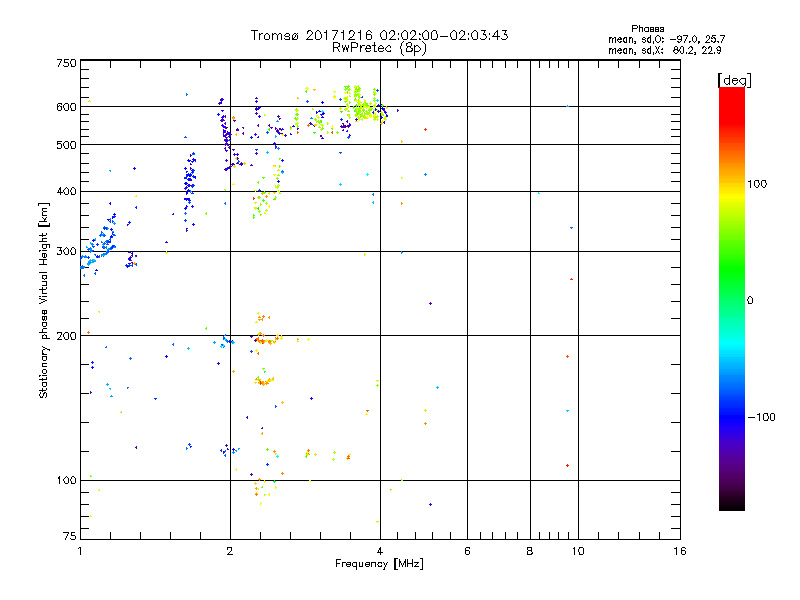Click the x-axis tick label '10'

click(578, 551)
